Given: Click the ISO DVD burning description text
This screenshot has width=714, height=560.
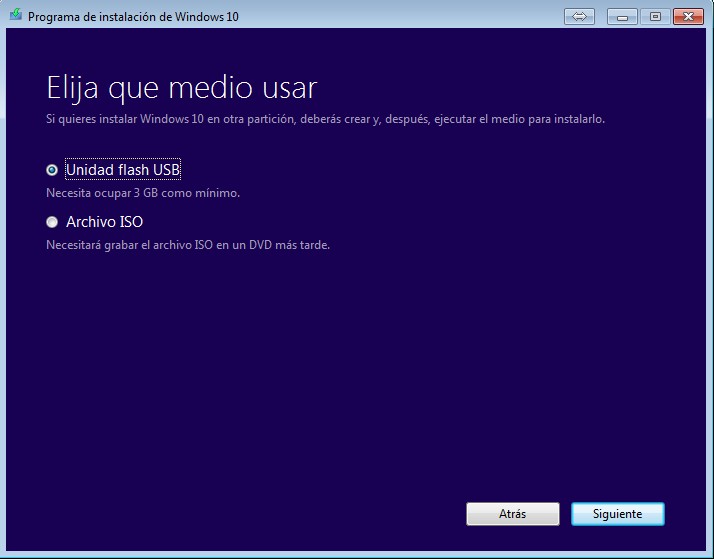Looking at the screenshot, I should pyautogui.click(x=188, y=244).
